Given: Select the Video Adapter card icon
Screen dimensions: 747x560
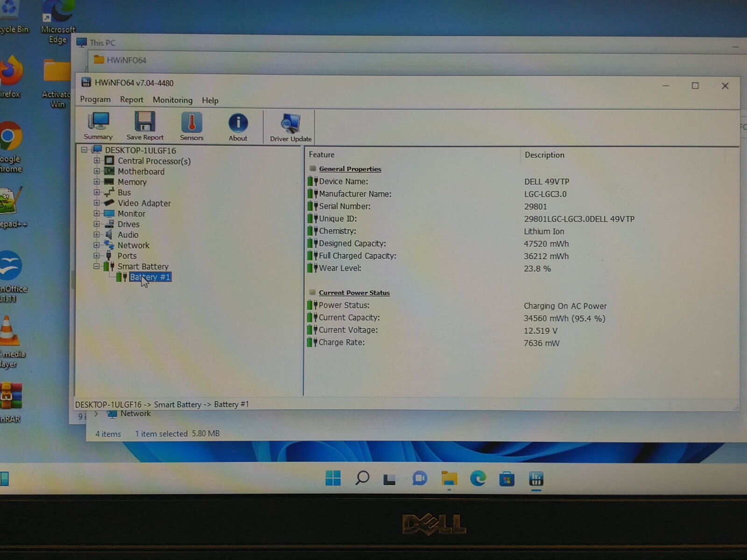Looking at the screenshot, I should click(109, 203).
